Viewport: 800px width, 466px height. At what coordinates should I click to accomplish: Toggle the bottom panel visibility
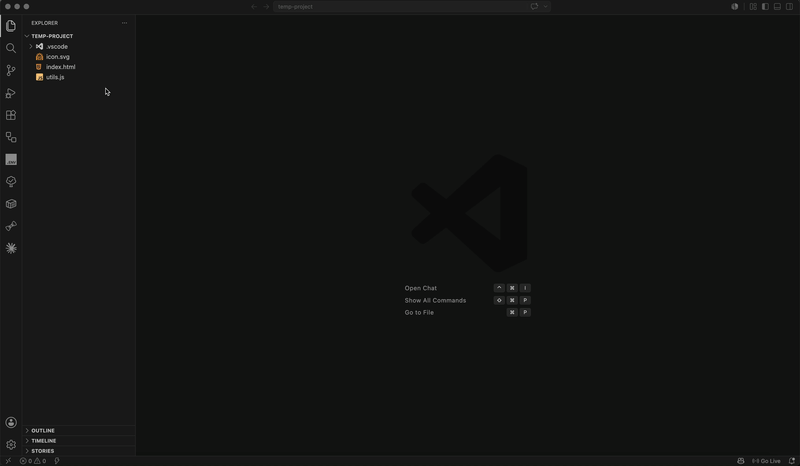tap(778, 7)
